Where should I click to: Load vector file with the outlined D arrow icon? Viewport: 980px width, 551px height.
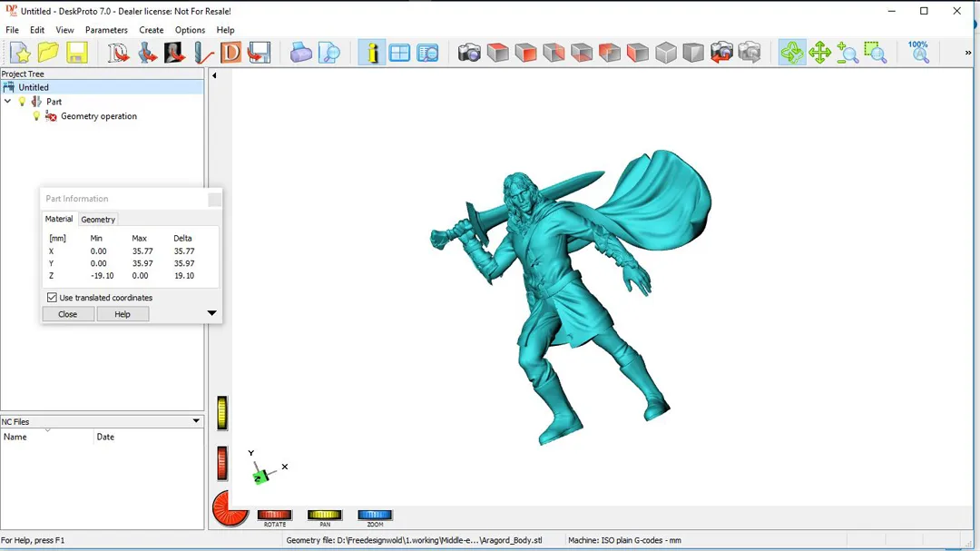coord(117,53)
